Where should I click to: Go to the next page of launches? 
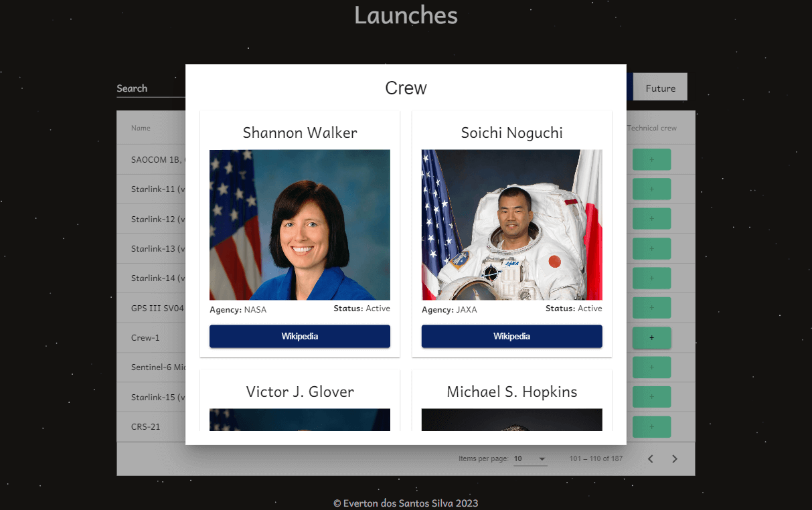pyautogui.click(x=675, y=458)
